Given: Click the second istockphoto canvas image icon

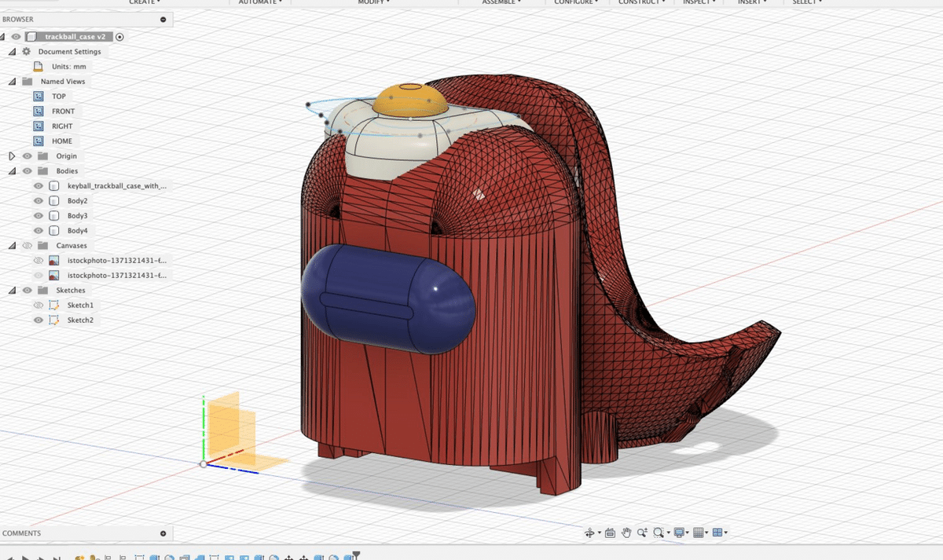Looking at the screenshot, I should point(53,276).
